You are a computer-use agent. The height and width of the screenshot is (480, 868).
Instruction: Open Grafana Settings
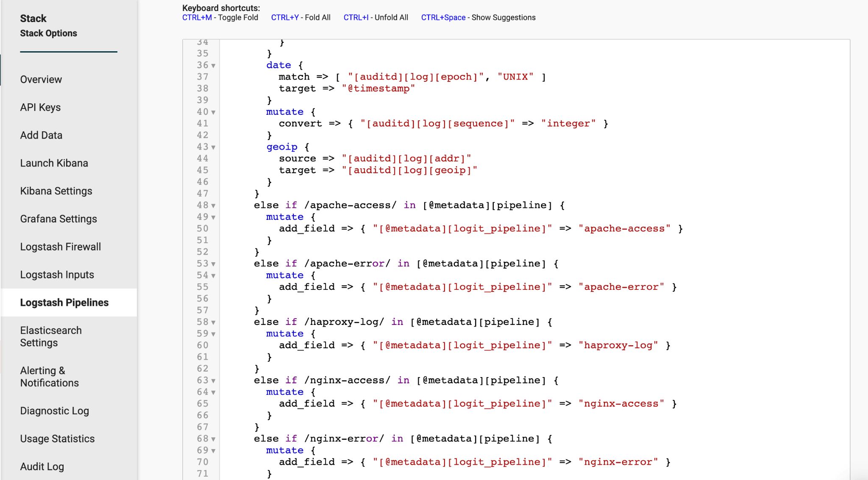[58, 219]
